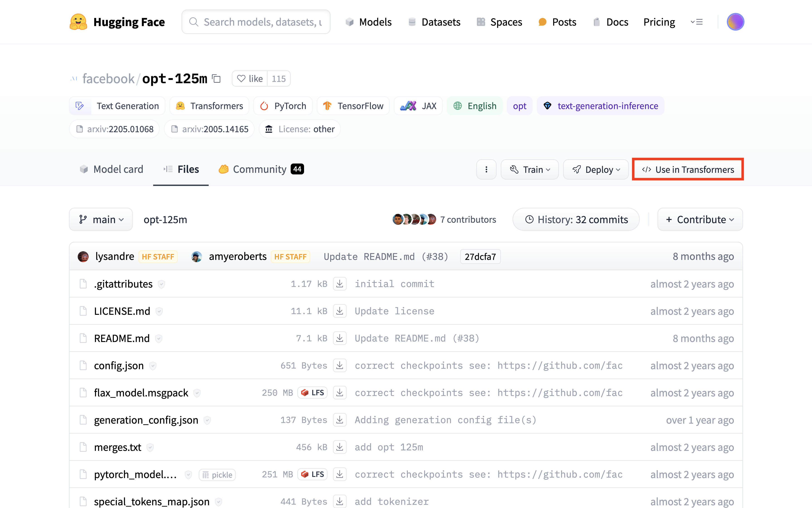This screenshot has height=508, width=812.
Task: Open the amyeroberts profile link
Action: (238, 256)
